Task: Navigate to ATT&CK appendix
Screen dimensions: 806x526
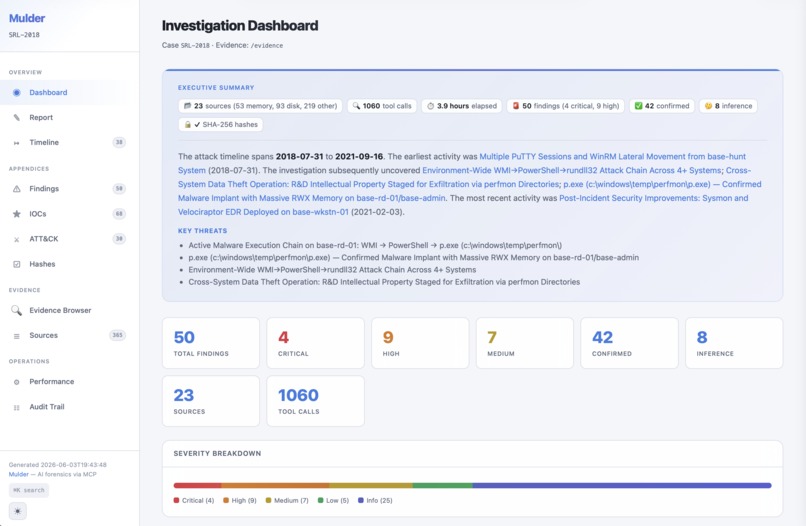Action: tap(69, 239)
